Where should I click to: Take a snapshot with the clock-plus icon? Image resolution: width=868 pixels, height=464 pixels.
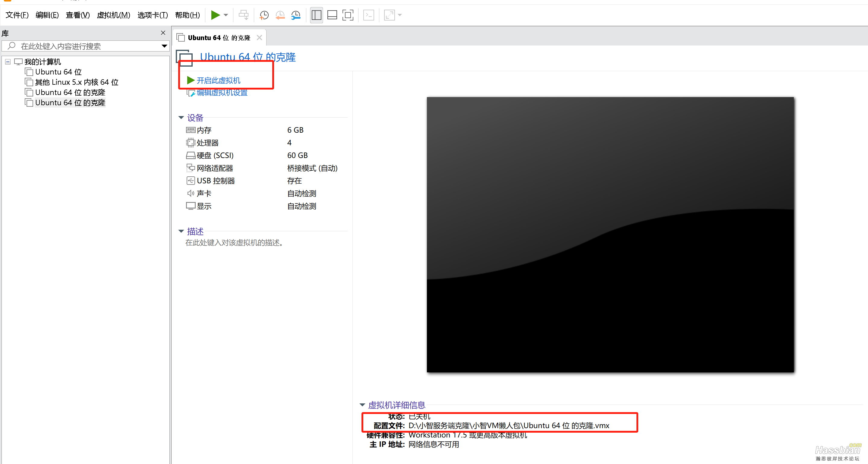[264, 15]
